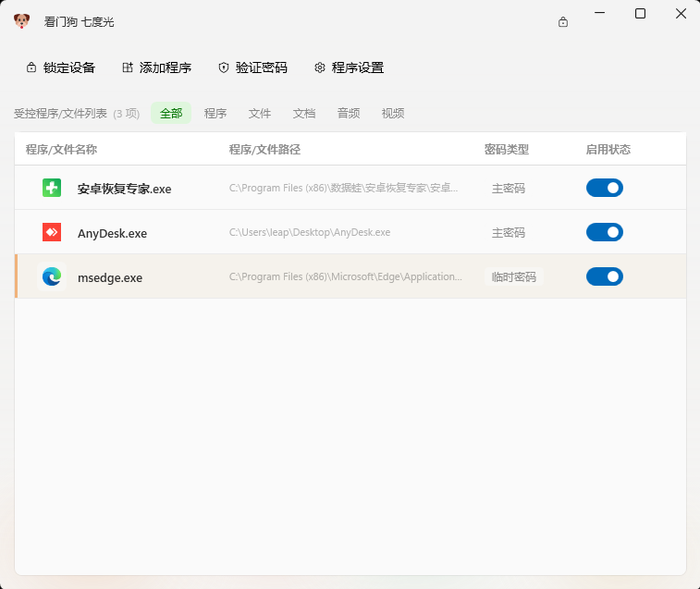This screenshot has width=700, height=589.
Task: Click the lock icon in title bar
Action: [563, 22]
